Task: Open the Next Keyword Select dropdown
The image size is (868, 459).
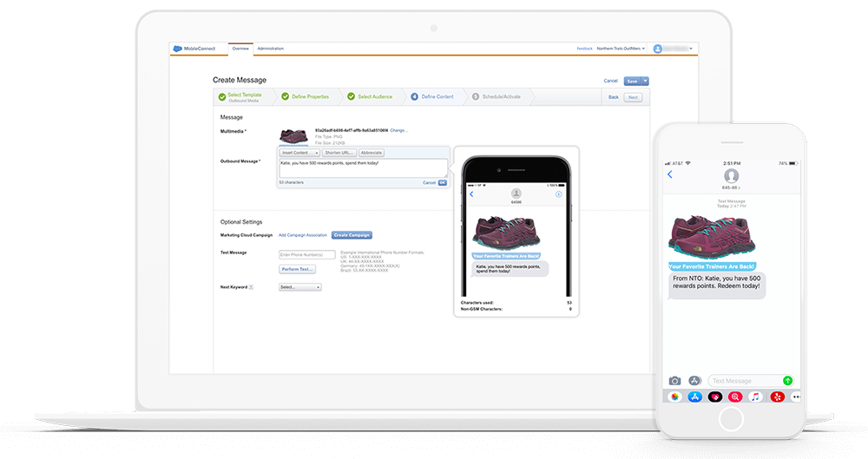Action: pyautogui.click(x=300, y=287)
